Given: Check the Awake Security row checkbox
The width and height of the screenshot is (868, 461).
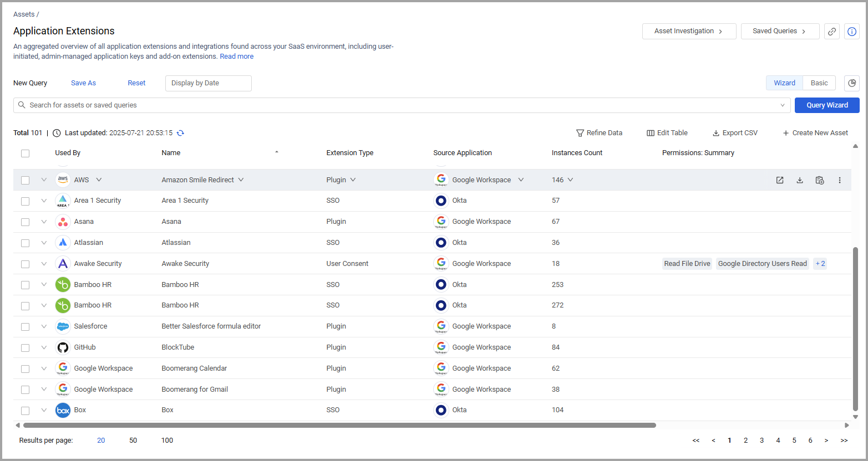Looking at the screenshot, I should pyautogui.click(x=25, y=264).
